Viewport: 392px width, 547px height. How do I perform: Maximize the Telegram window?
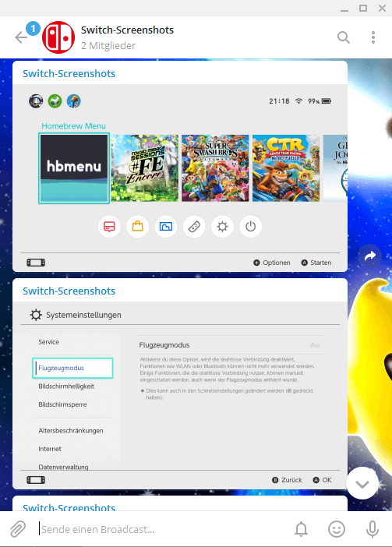[363, 8]
